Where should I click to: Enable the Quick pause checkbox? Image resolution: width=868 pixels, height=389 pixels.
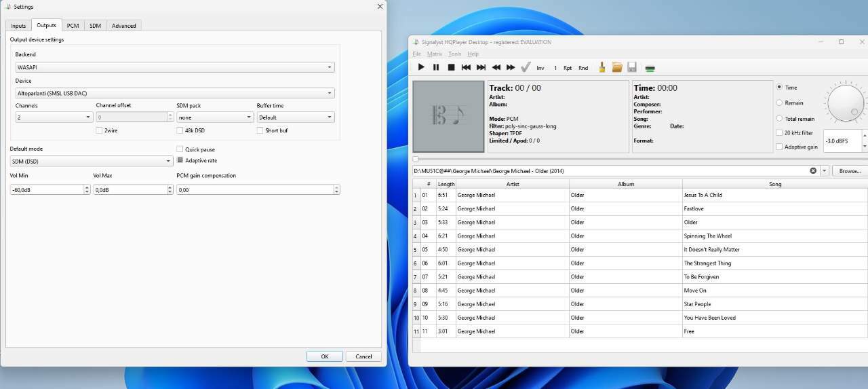(180, 149)
